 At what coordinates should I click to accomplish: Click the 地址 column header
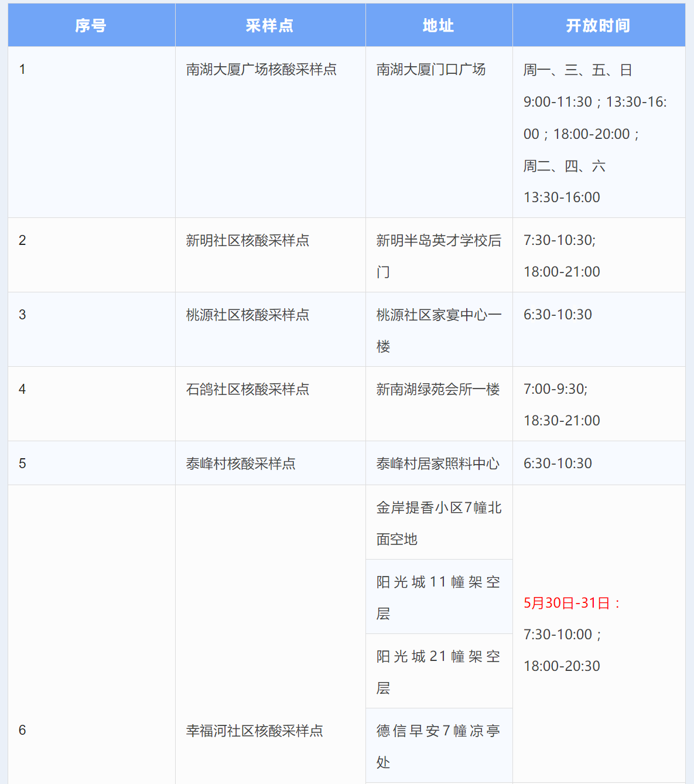click(438, 26)
